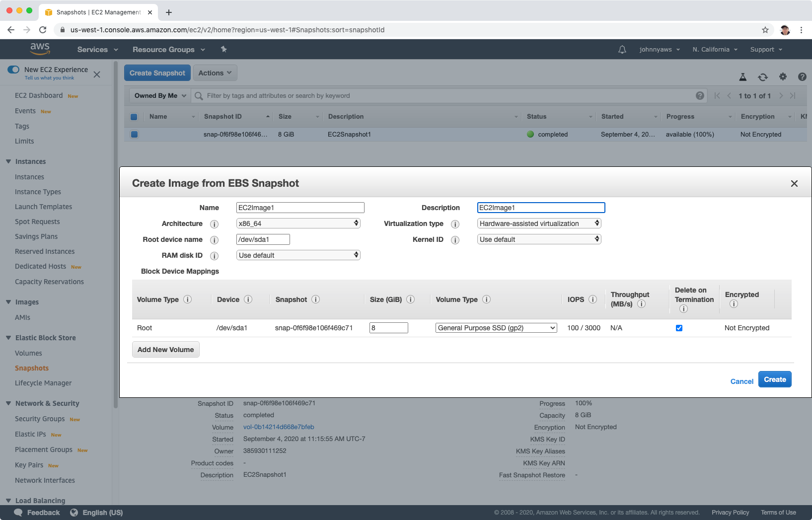The width and height of the screenshot is (812, 520).
Task: Click the AWS logo home icon
Action: point(40,49)
